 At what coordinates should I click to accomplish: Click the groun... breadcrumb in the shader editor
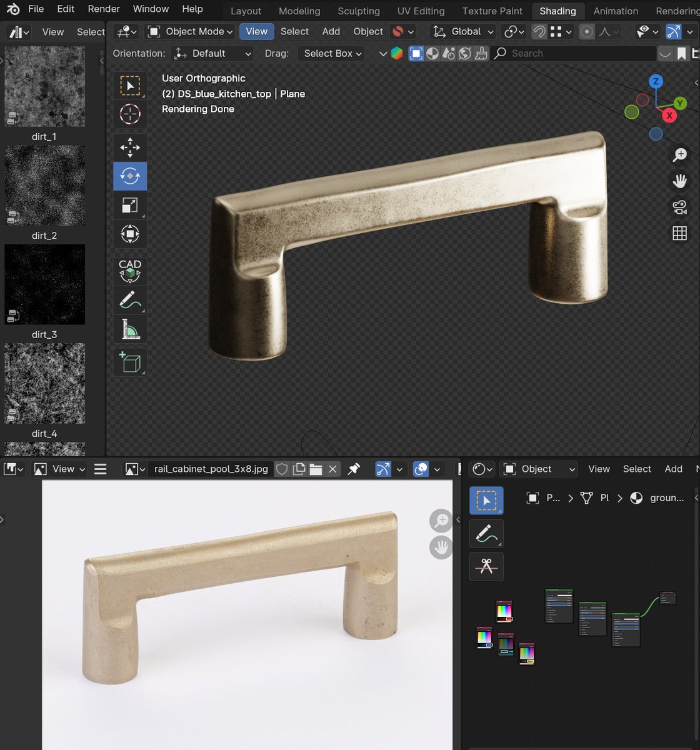(x=666, y=497)
